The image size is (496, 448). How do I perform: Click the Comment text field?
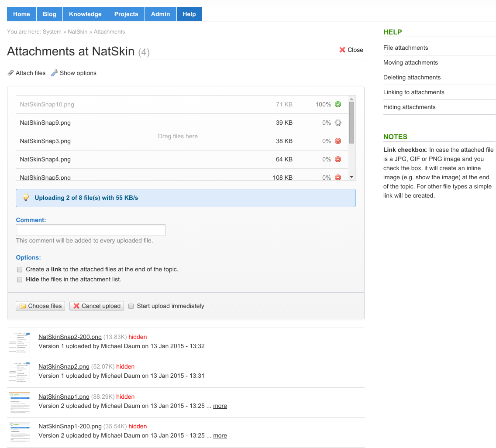[90, 230]
